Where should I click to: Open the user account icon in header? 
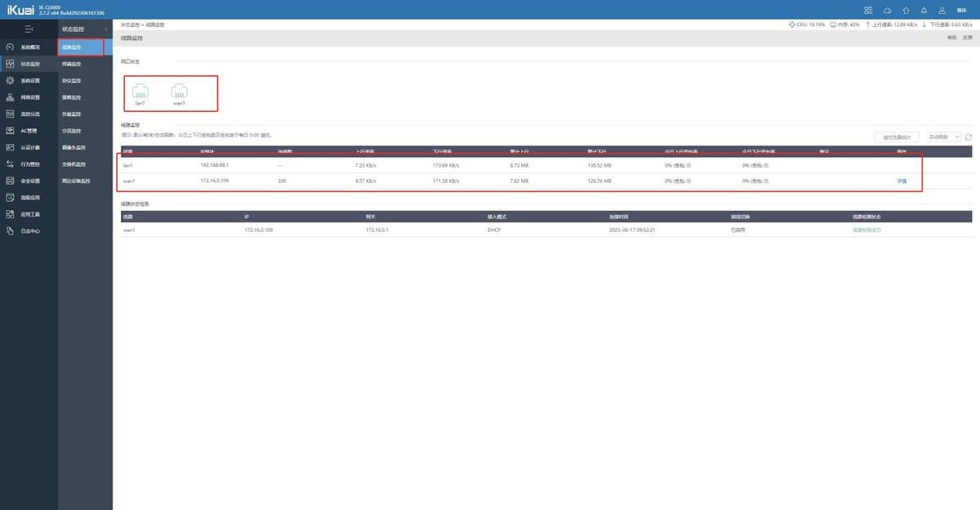tap(942, 10)
